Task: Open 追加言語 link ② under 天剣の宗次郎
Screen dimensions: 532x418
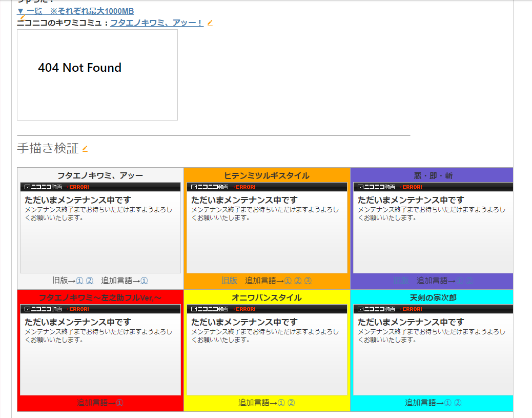Action: (458, 403)
